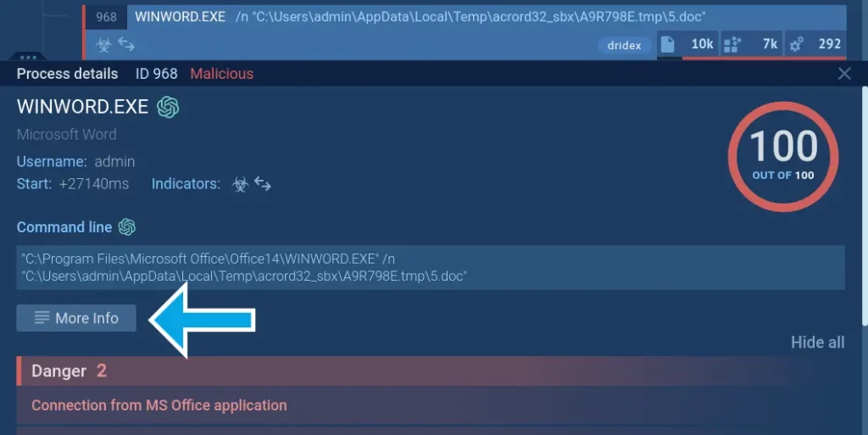Click biohazard icon in process 968 row

[103, 44]
